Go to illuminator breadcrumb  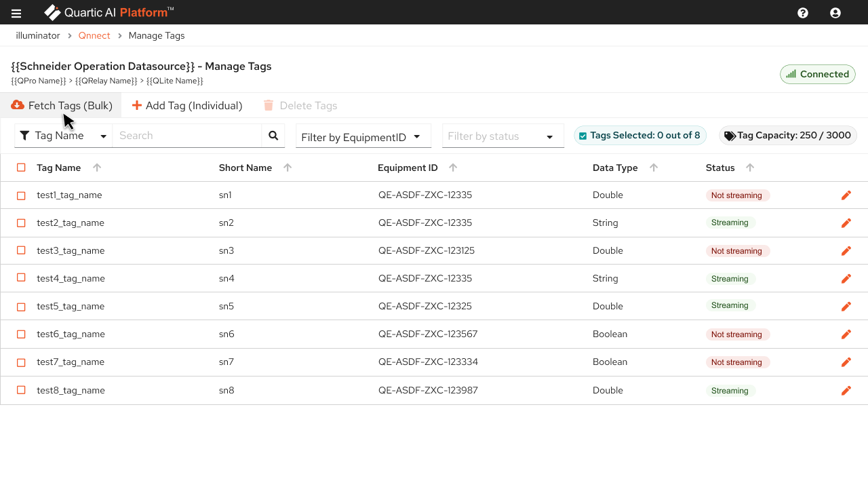[38, 35]
